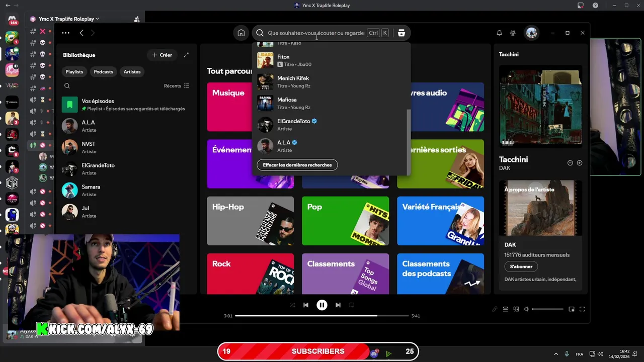Open the Tacchini album cover in side panel
The image size is (644, 362).
coord(540,106)
